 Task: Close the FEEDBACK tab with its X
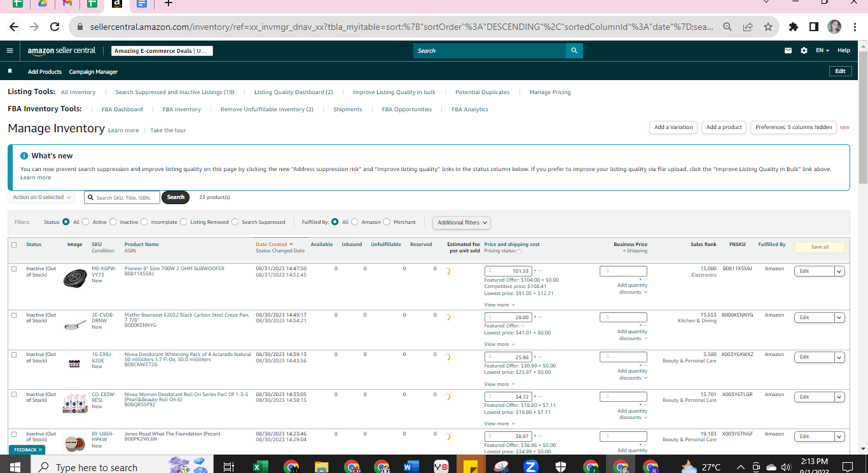tap(40, 449)
